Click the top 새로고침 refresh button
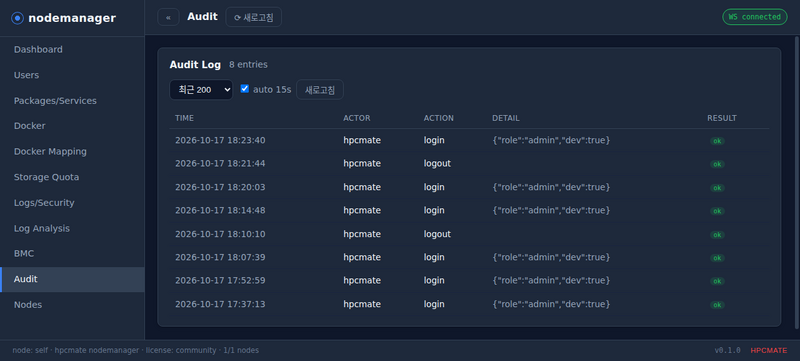 [254, 17]
